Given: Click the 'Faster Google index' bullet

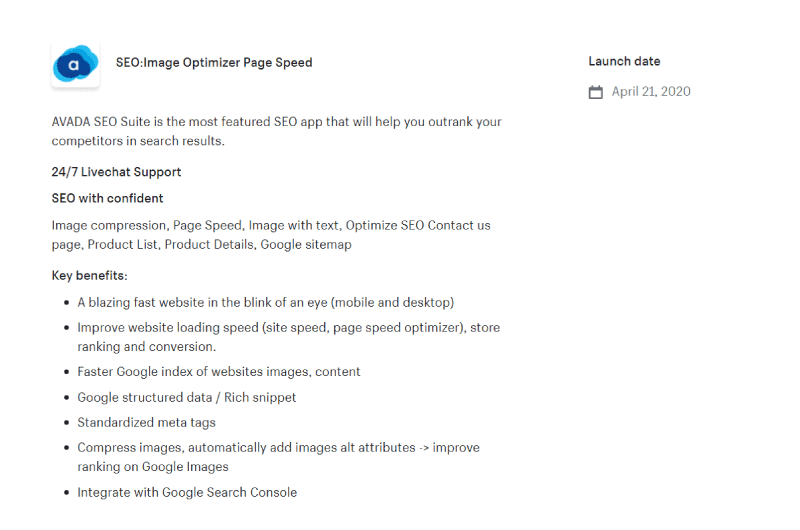Looking at the screenshot, I should (218, 372).
